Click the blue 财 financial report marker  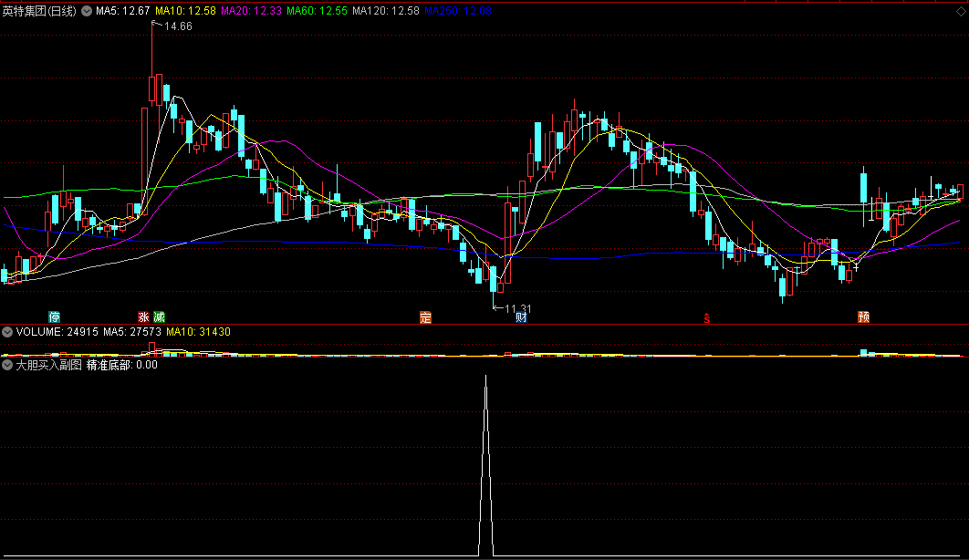pos(521,317)
